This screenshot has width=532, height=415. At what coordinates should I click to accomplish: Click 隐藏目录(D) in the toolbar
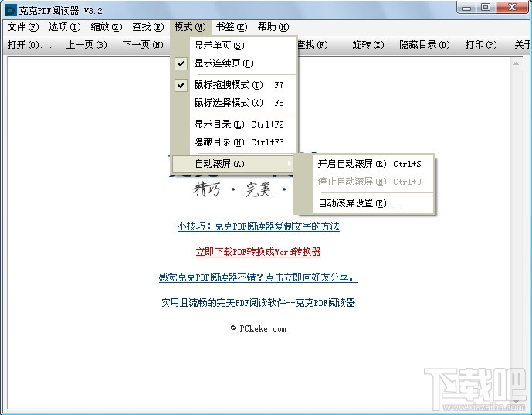coord(425,45)
